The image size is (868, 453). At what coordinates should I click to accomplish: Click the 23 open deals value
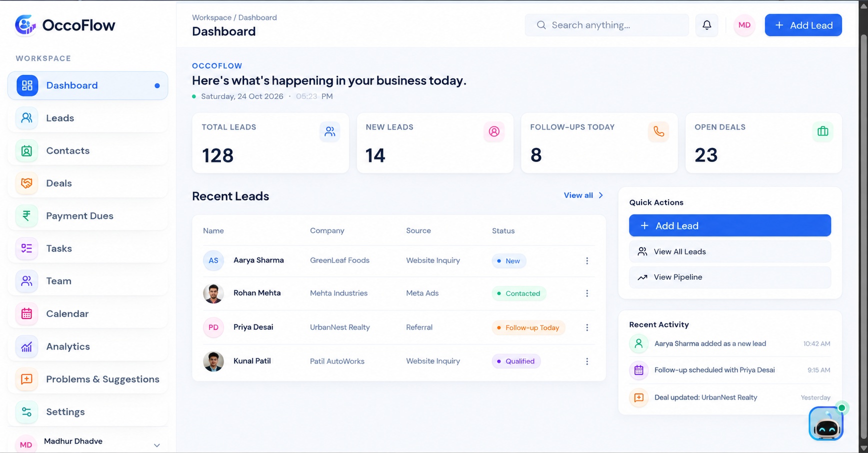click(706, 155)
